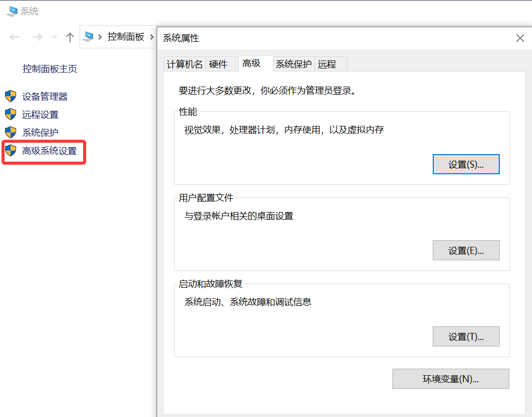Click the 设备管理器 shield icon
The width and height of the screenshot is (532, 417).
11,96
